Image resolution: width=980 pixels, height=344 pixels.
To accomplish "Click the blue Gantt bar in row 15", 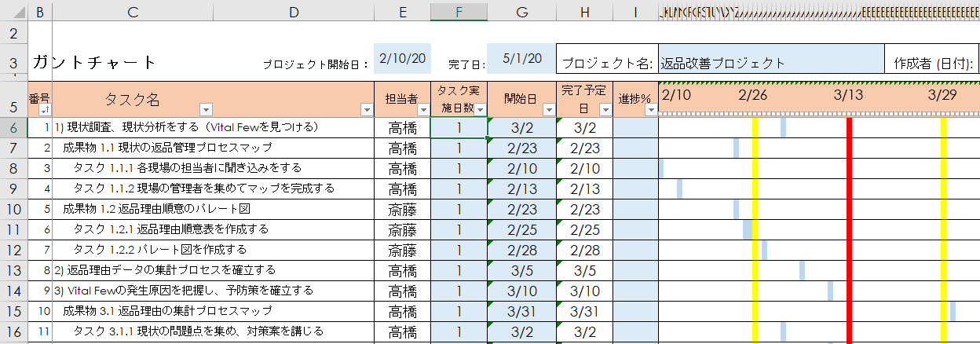I will coord(953,311).
